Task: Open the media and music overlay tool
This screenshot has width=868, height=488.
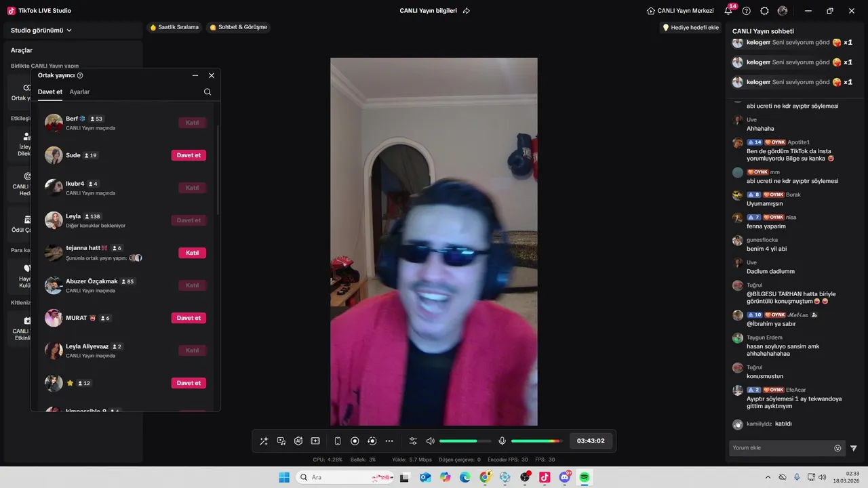Action: pyautogui.click(x=281, y=441)
